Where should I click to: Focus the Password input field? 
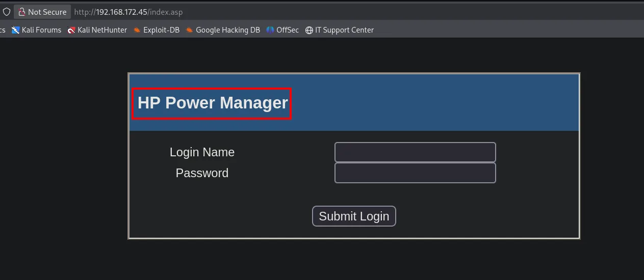[x=415, y=173]
